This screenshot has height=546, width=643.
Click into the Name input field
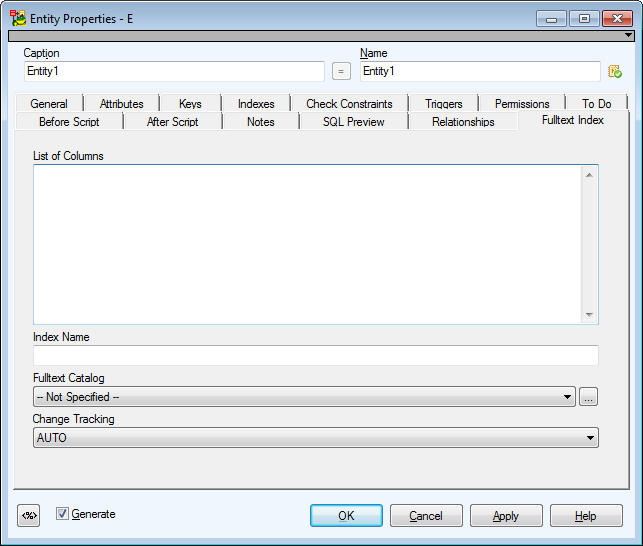click(x=480, y=71)
